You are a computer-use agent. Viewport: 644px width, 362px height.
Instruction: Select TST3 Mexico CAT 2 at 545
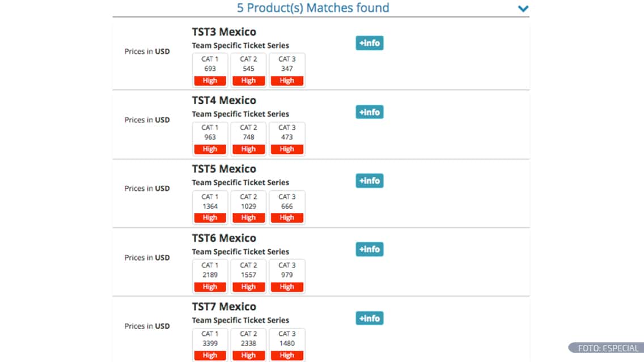click(248, 70)
